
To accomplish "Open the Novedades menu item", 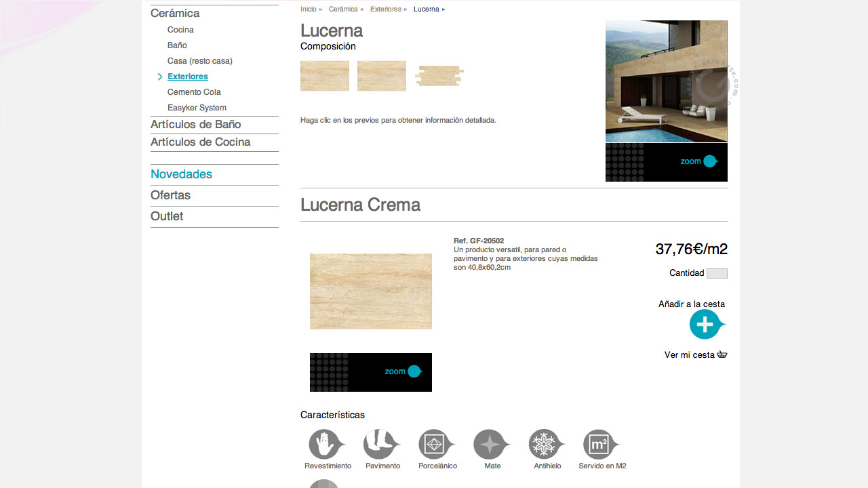I will click(181, 174).
